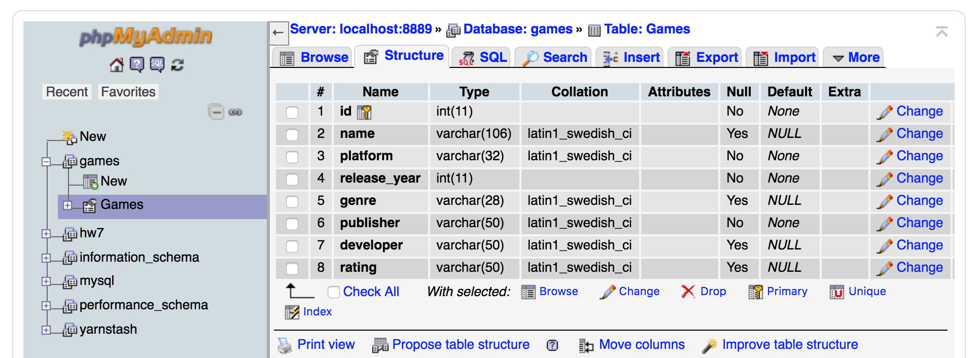Viewport: 980px width, 358px height.
Task: Click the red X Drop icon
Action: [688, 292]
